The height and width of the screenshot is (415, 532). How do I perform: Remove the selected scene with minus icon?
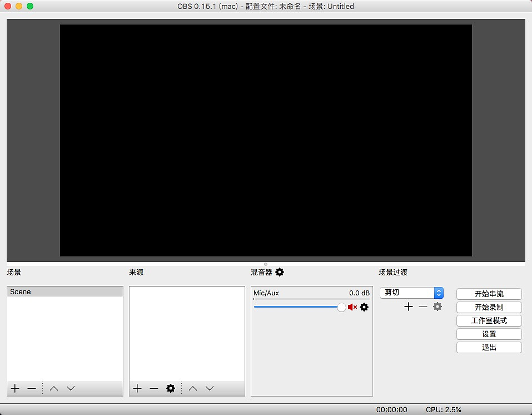point(32,388)
